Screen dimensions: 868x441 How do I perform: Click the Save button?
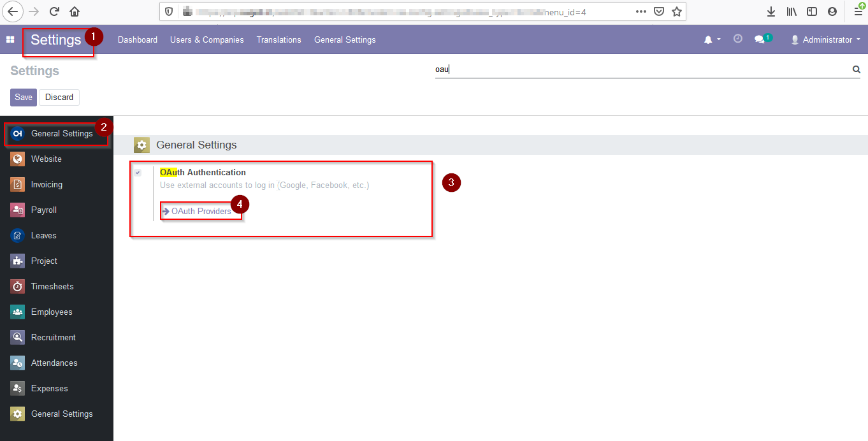[x=24, y=98]
